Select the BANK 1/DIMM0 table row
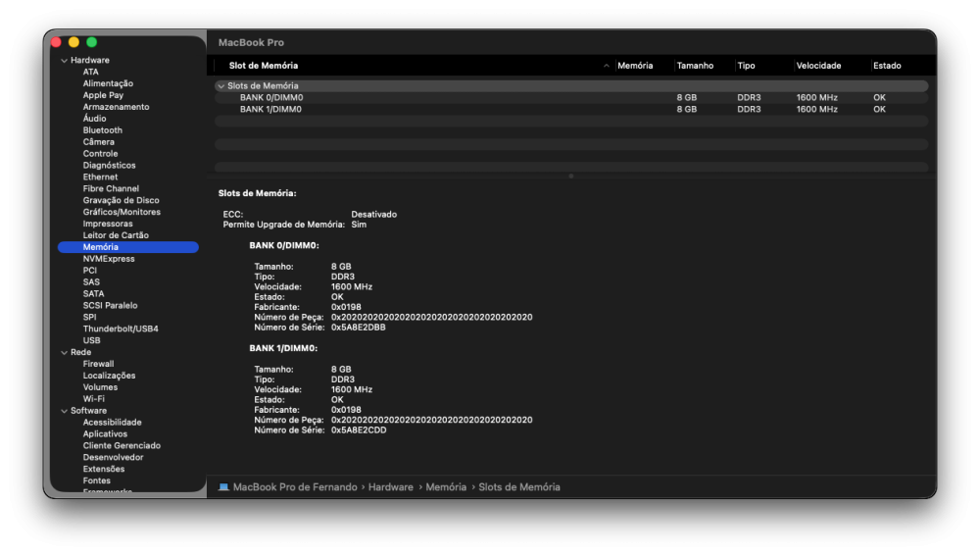The image size is (980, 556). (571, 110)
